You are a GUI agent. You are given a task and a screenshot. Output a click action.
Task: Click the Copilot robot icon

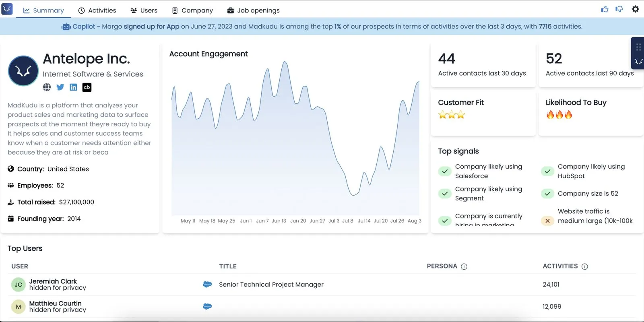click(x=66, y=27)
